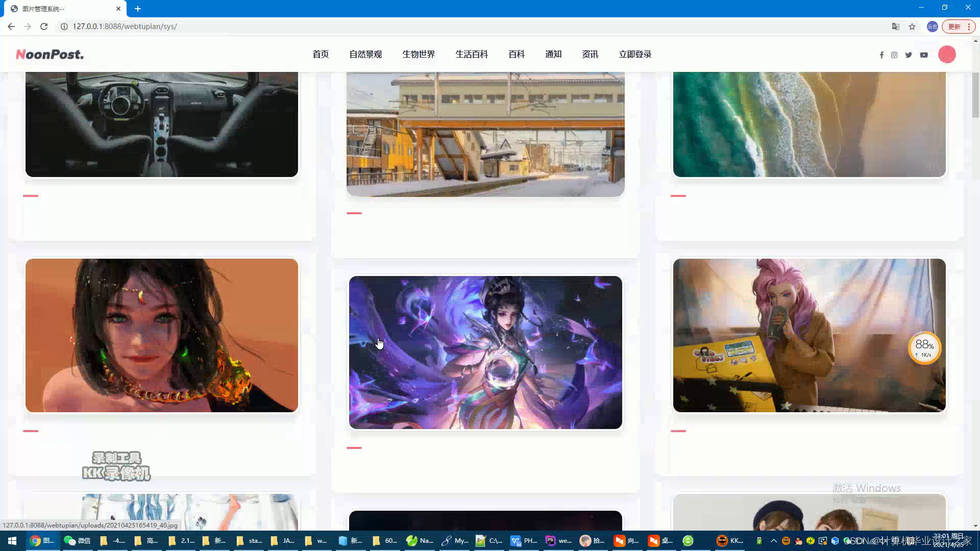Open the purple fantasy woman artwork thumbnail
Image resolution: width=980 pixels, height=551 pixels.
point(485,353)
